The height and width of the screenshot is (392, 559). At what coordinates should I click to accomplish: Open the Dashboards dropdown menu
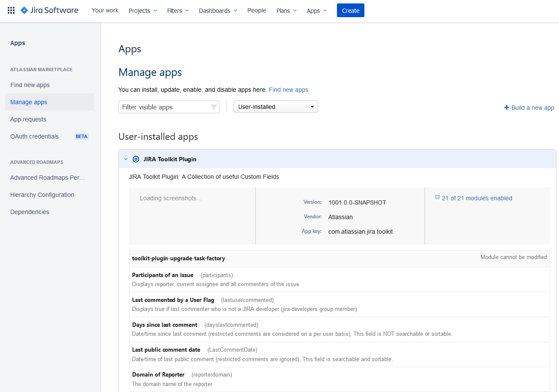click(x=218, y=11)
